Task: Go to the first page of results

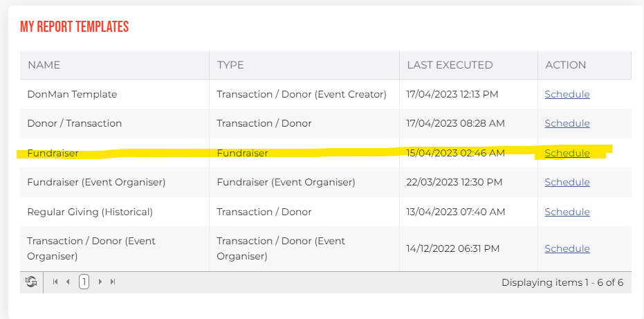Action: click(x=55, y=282)
